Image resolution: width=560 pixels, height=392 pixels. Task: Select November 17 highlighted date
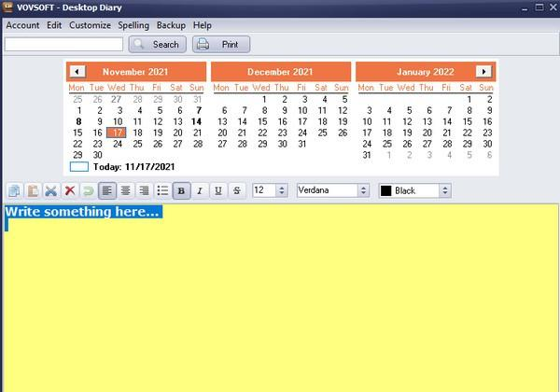point(117,133)
